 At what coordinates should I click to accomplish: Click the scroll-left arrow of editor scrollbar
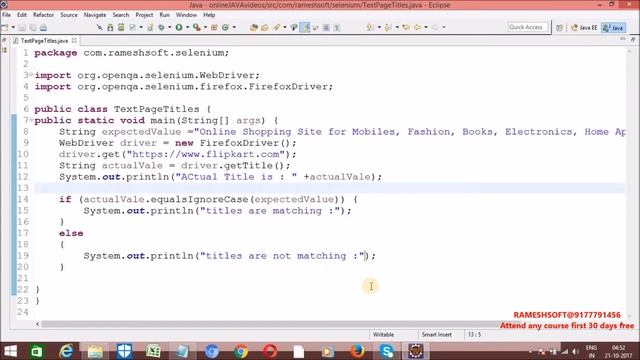coord(38,324)
